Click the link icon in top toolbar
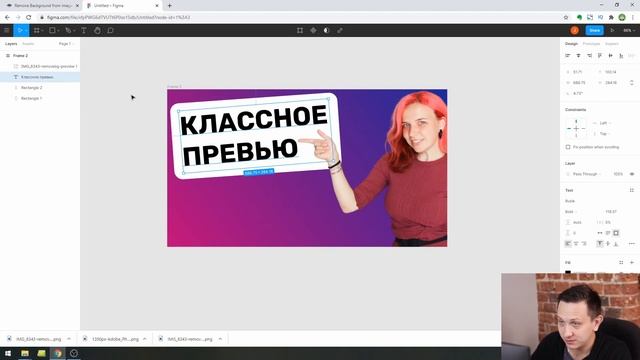Image resolution: width=640 pixels, height=360 pixels. pyautogui.click(x=340, y=31)
